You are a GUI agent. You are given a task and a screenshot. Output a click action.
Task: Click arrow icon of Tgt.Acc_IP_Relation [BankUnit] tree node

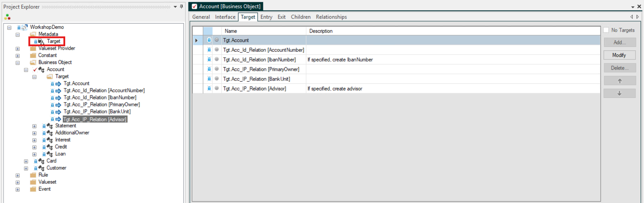(58, 112)
